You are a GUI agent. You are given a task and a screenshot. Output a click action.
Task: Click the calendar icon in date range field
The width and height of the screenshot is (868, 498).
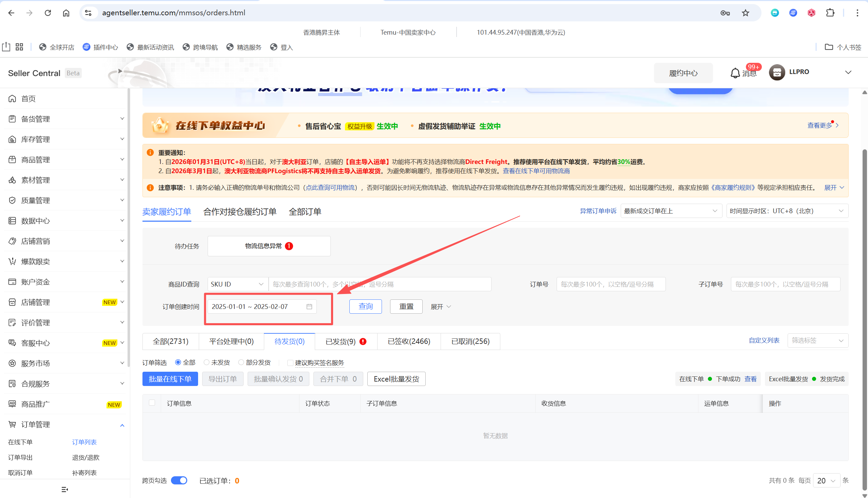point(309,307)
